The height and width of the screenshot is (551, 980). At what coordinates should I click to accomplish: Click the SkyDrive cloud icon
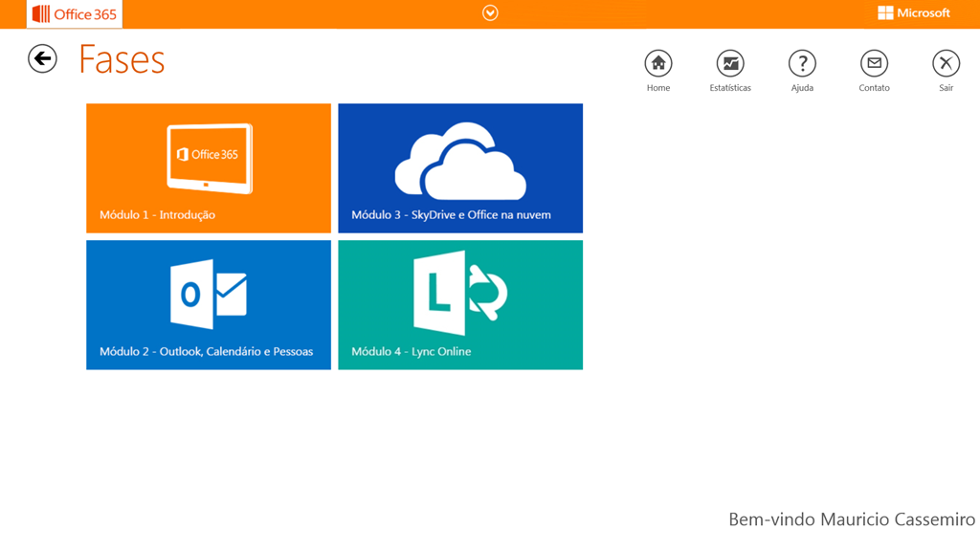tap(460, 161)
